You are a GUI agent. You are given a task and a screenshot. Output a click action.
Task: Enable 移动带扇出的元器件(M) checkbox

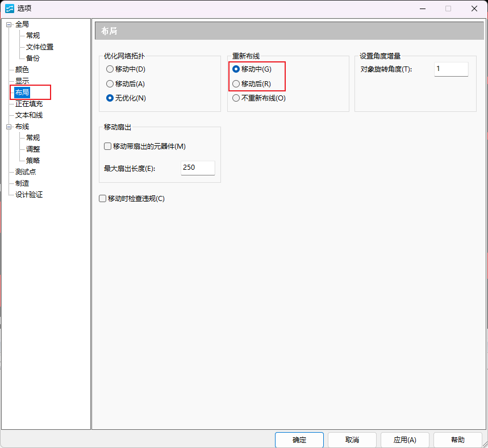click(108, 146)
